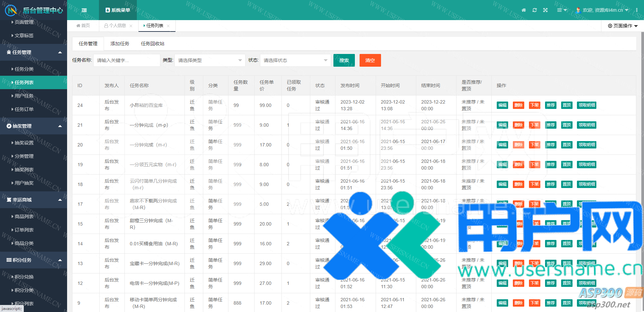Switch to the 任务回收站 tab
Screen dimensions: 644x312
(x=153, y=44)
